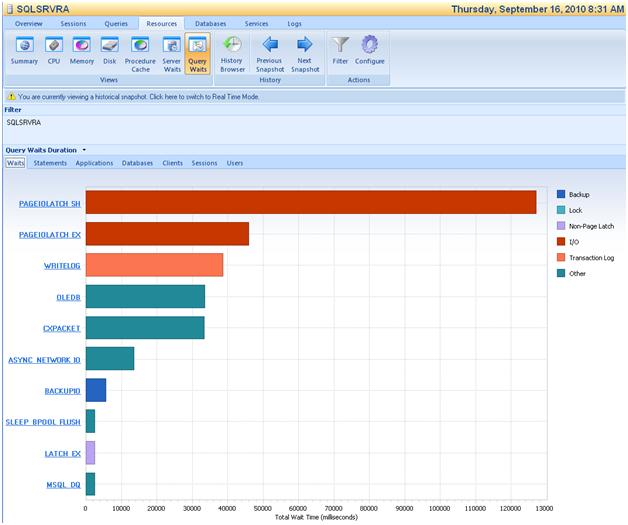Open the Queries tab
Image resolution: width=628 pixels, height=525 pixels.
click(116, 22)
